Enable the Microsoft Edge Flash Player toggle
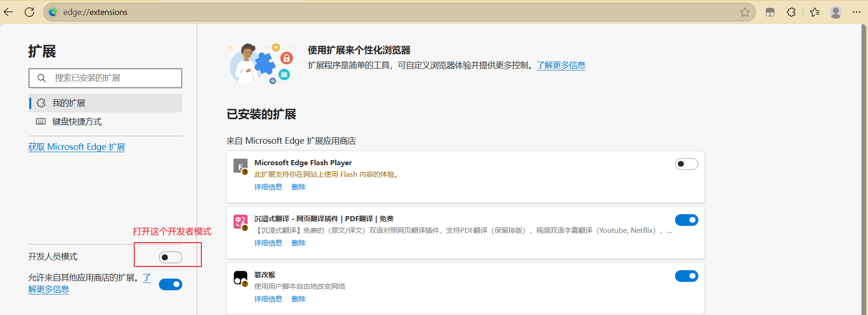Viewport: 868px width, 315px height. (x=686, y=164)
